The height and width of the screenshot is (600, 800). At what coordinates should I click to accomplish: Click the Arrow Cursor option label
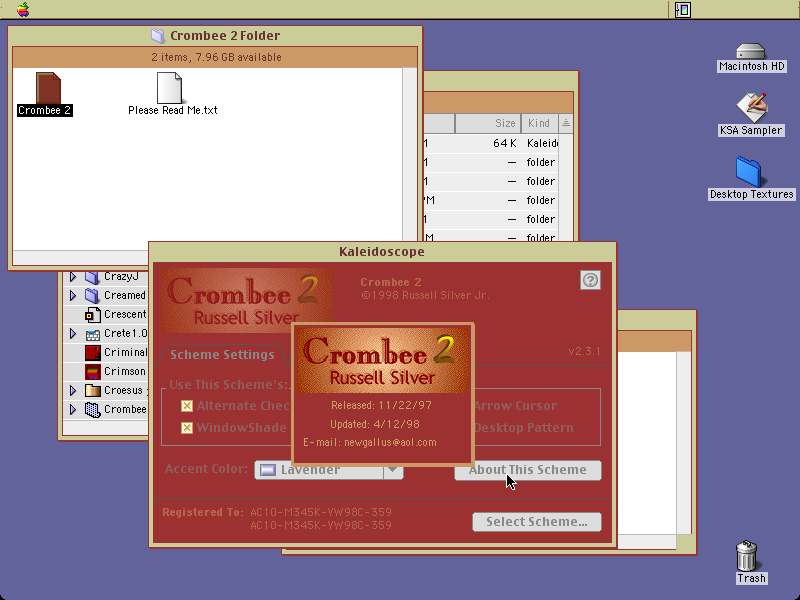point(515,406)
